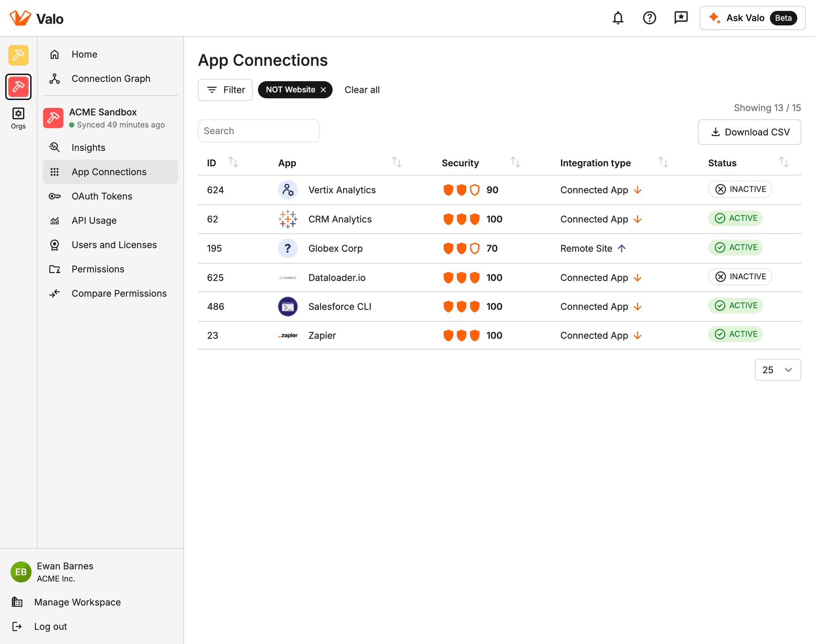The height and width of the screenshot is (644, 815).
Task: Click the ACTIVE badge for Zapier
Action: click(x=735, y=334)
